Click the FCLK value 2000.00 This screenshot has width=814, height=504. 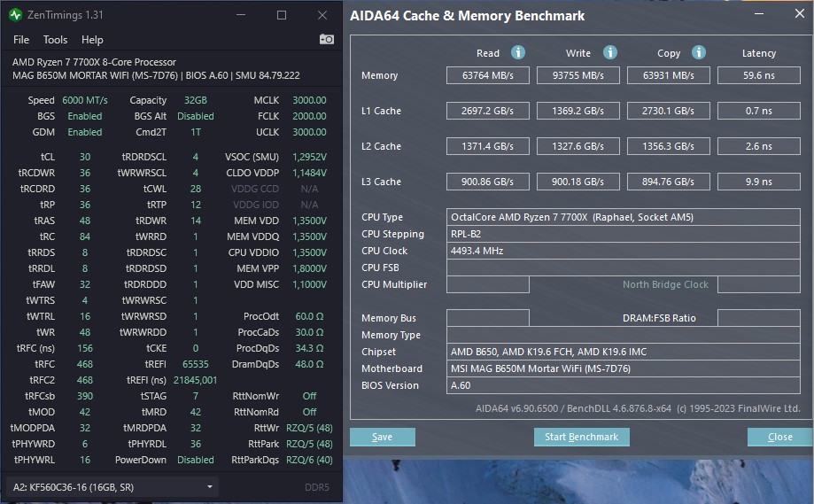309,116
